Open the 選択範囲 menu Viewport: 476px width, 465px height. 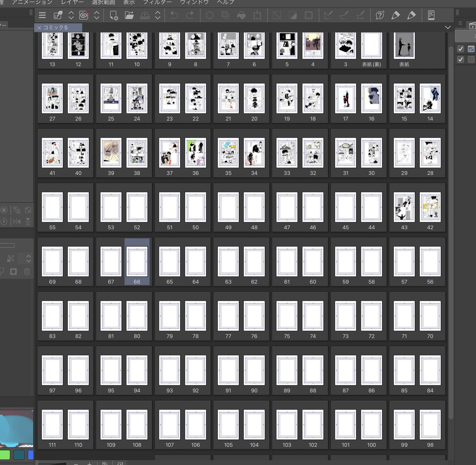[x=104, y=2]
